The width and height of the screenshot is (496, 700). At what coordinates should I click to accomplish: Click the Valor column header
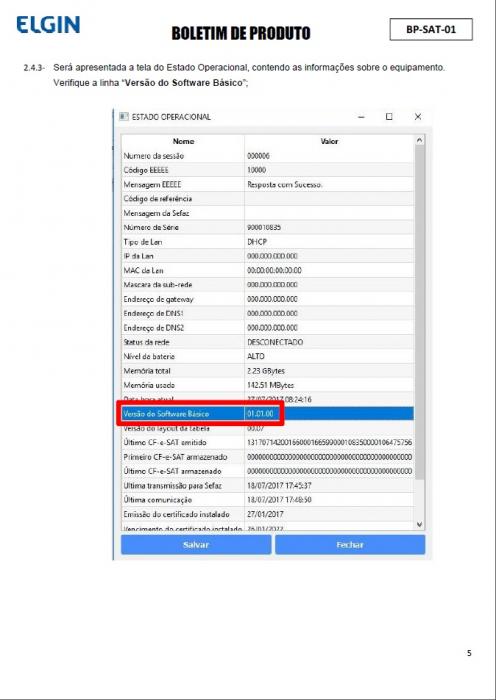(x=329, y=141)
